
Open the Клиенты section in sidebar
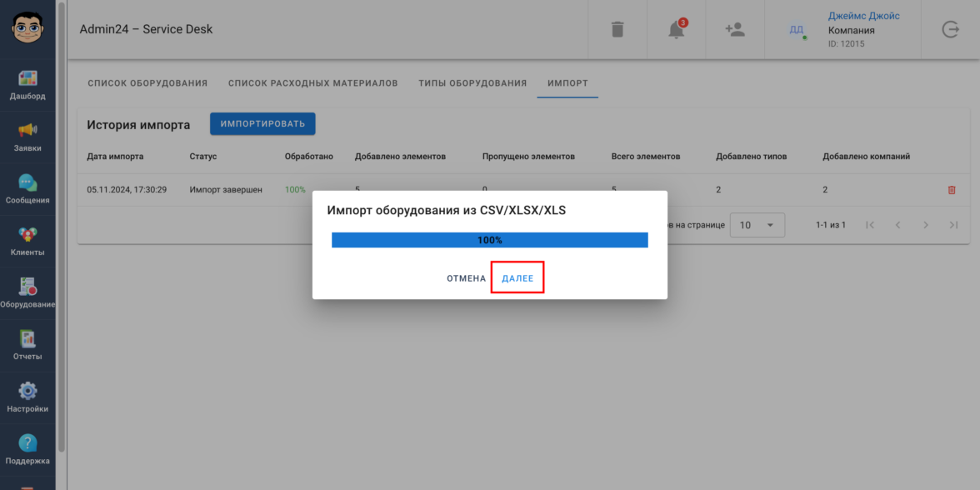pyautogui.click(x=27, y=242)
